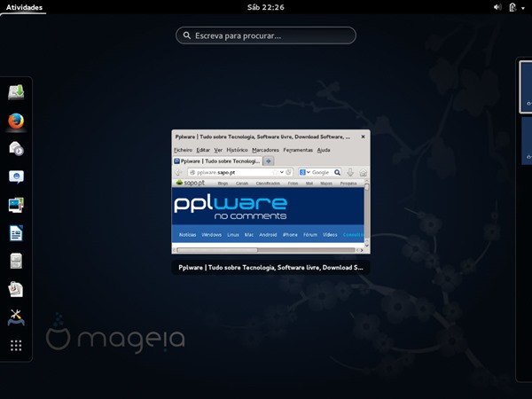This screenshot has height=399, width=532.
Task: Click the Pplware window caption label
Action: [x=270, y=268]
